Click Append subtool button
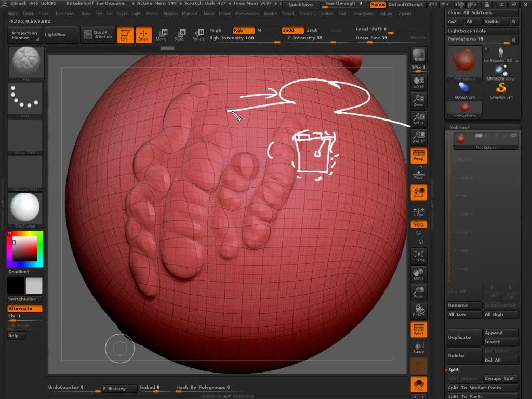The width and height of the screenshot is (532, 399). 501,333
